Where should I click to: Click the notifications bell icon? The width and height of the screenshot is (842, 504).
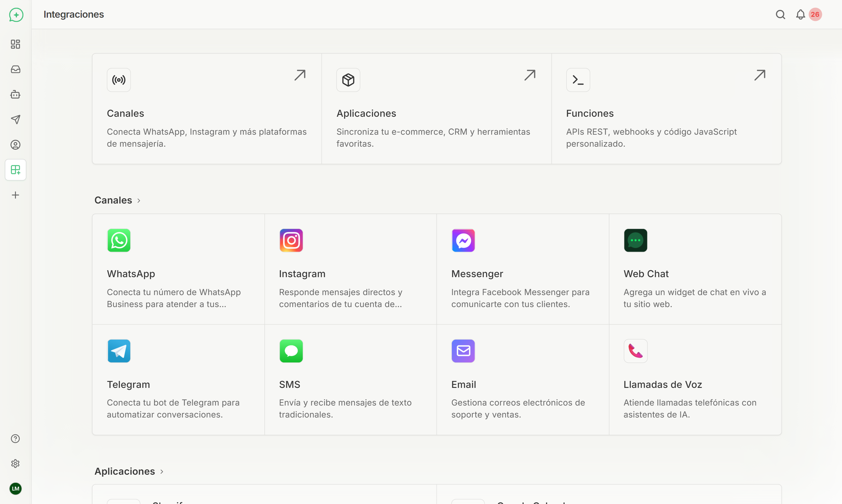(800, 15)
